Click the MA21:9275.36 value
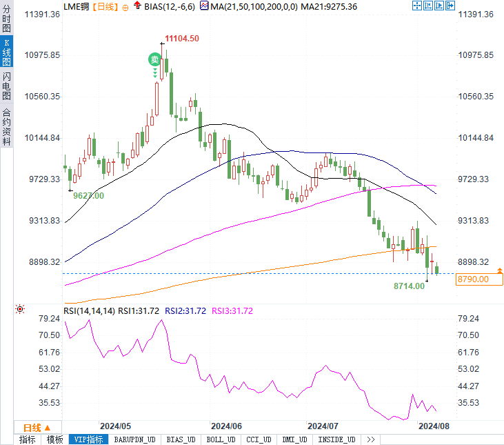504x445 pixels. click(329, 7)
